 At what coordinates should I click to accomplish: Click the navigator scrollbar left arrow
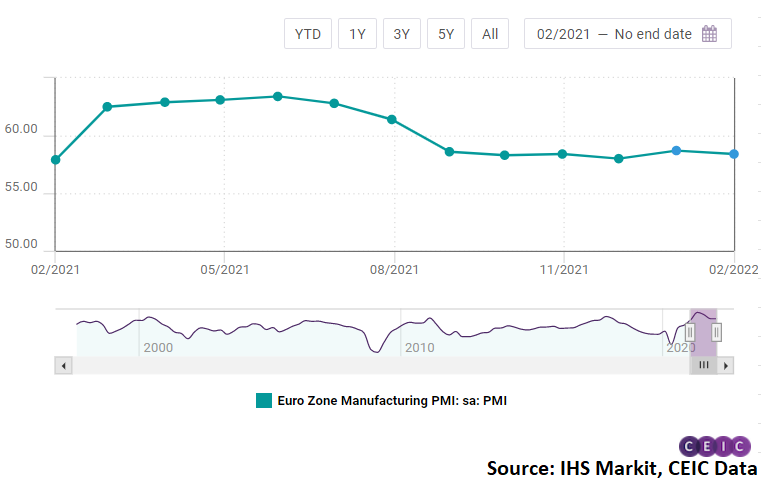[64, 366]
